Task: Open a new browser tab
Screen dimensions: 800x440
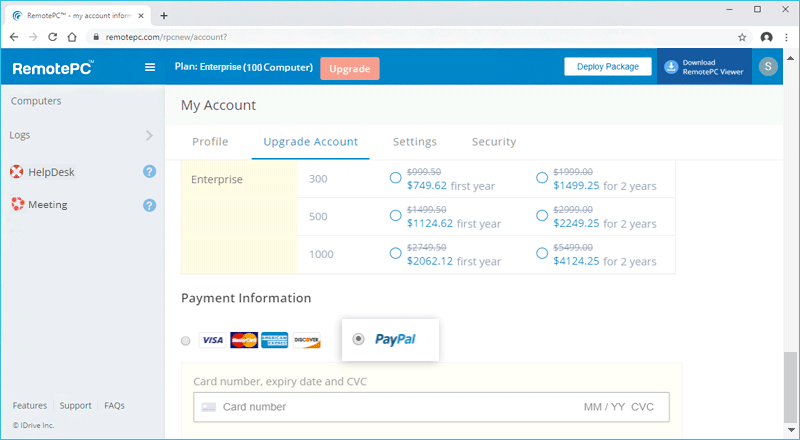Action: [164, 16]
